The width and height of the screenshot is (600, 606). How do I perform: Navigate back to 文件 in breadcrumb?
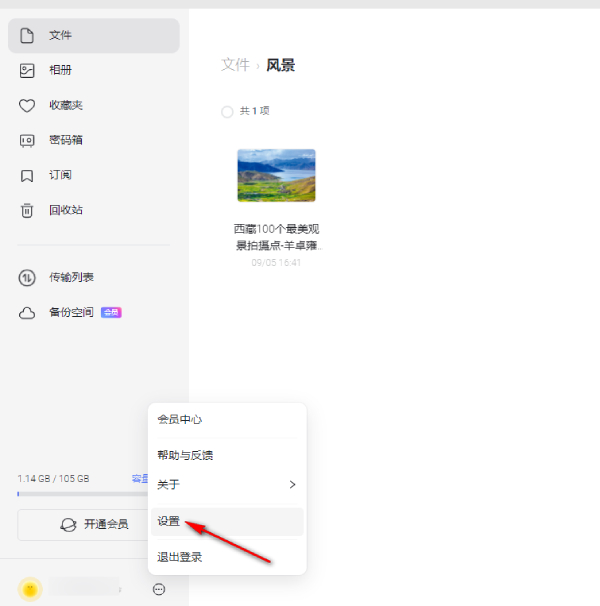pyautogui.click(x=235, y=65)
